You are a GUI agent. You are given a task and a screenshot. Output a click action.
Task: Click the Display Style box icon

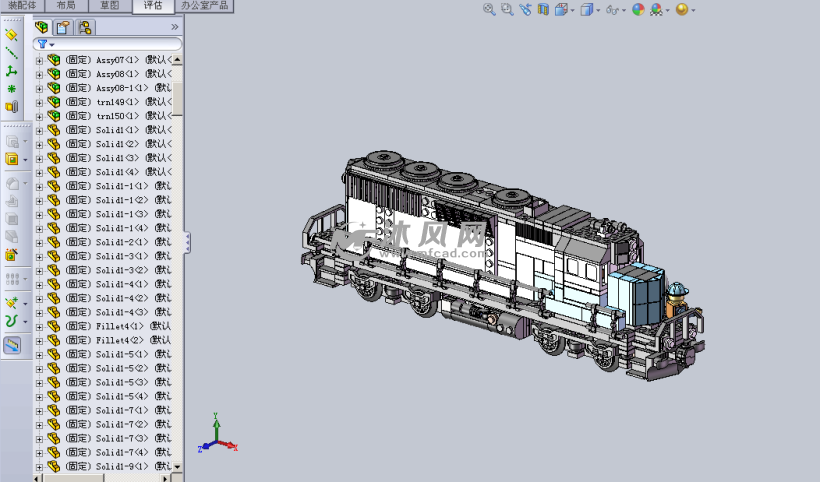(587, 9)
